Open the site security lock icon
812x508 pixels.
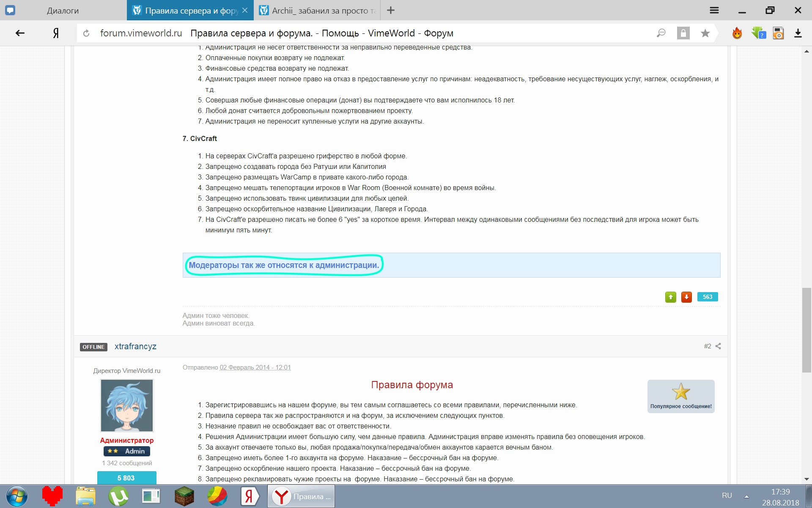tap(683, 33)
